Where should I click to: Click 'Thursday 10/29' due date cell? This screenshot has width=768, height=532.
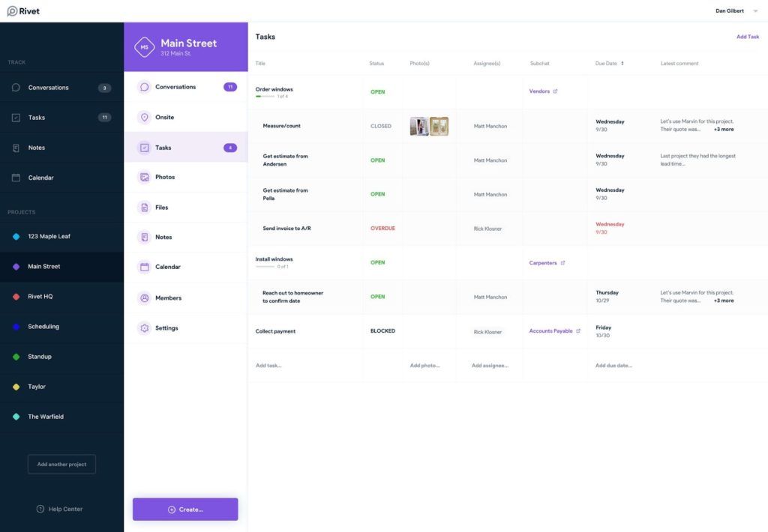point(607,297)
